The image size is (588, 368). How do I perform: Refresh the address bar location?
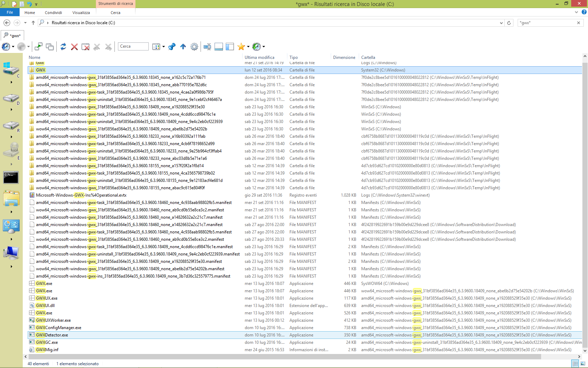(x=509, y=23)
